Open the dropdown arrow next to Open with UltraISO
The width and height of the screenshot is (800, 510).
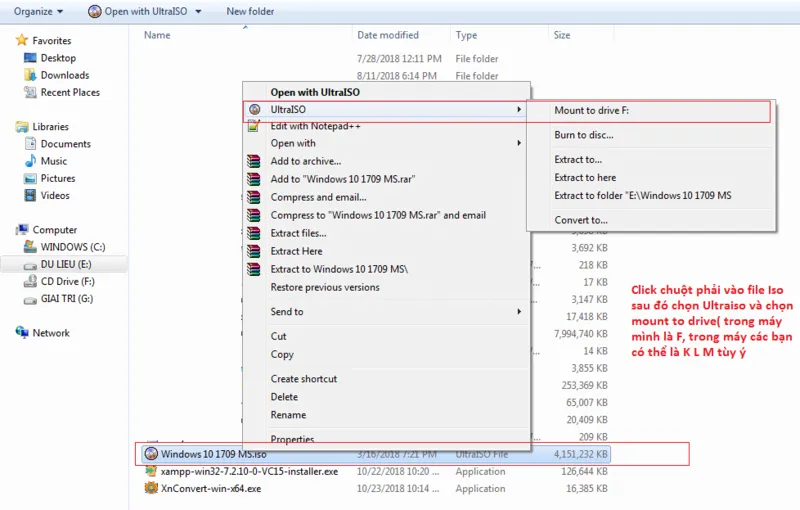(198, 11)
